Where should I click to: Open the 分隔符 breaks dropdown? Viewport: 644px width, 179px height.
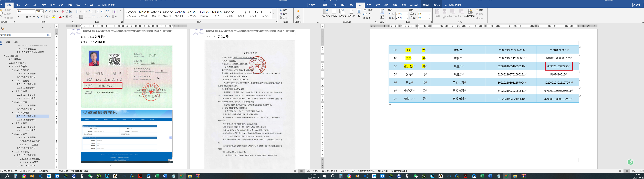[369, 10]
